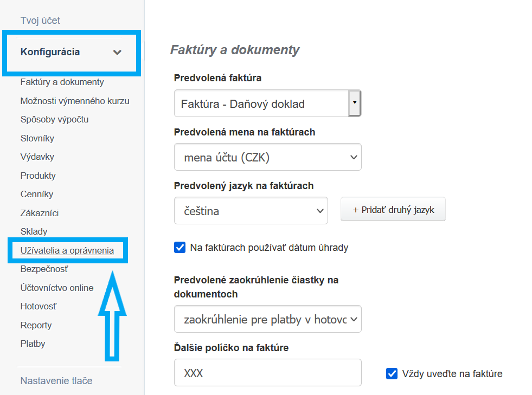The image size is (532, 395).
Task: Go to Možnosti výmenného kurzu
Action: pyautogui.click(x=75, y=101)
